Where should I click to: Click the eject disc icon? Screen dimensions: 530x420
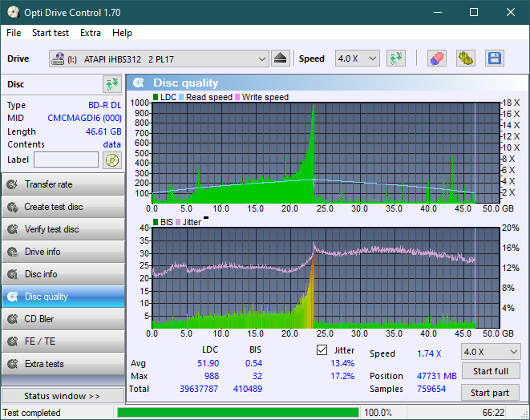[x=280, y=59]
